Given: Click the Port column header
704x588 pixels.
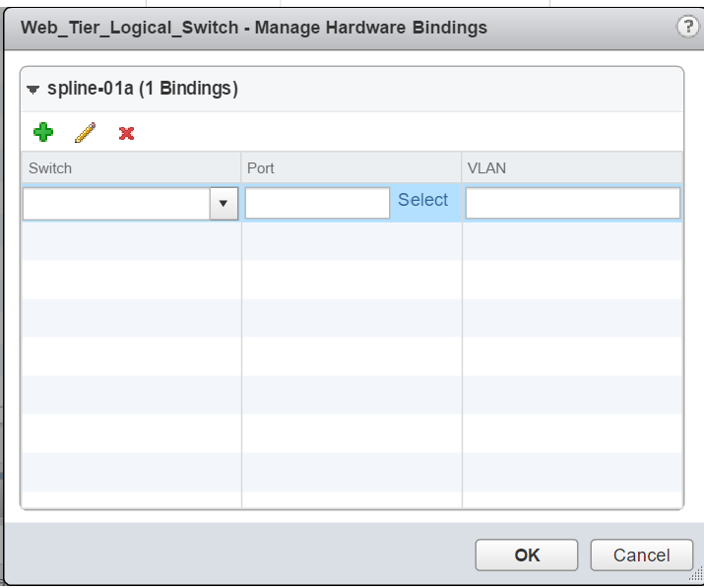Looking at the screenshot, I should [x=352, y=167].
